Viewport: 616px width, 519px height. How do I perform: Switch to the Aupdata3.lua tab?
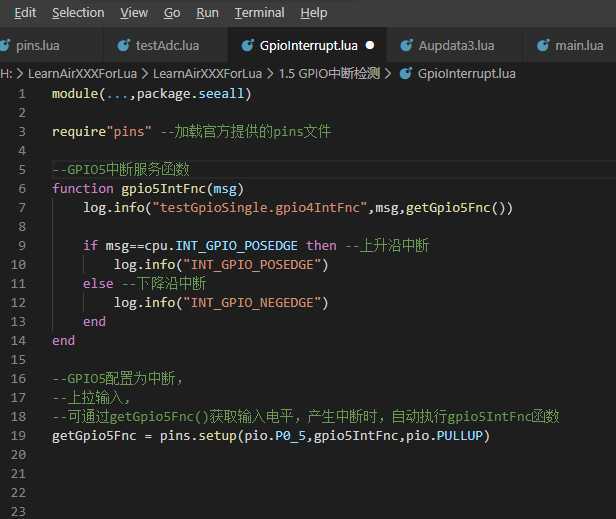pos(456,46)
